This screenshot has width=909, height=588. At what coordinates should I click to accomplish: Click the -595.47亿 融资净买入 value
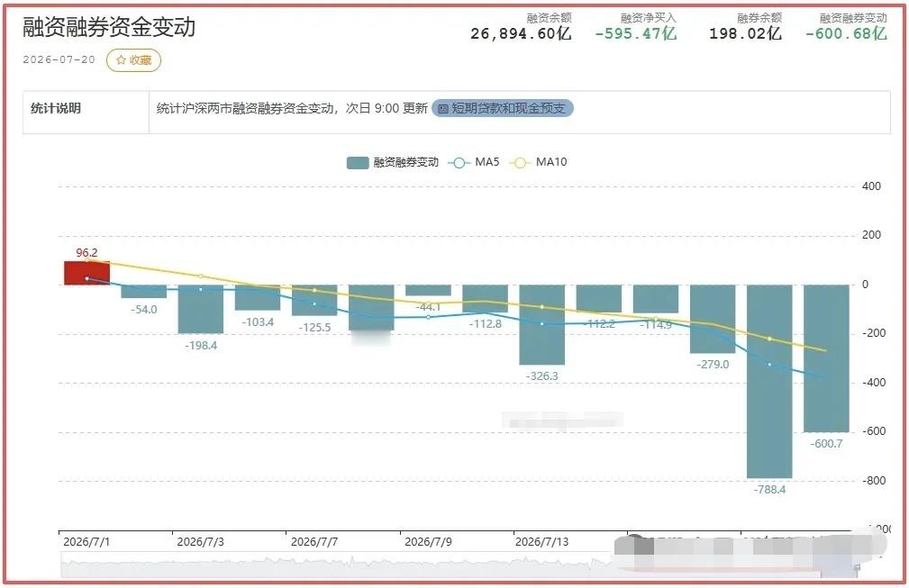635,33
